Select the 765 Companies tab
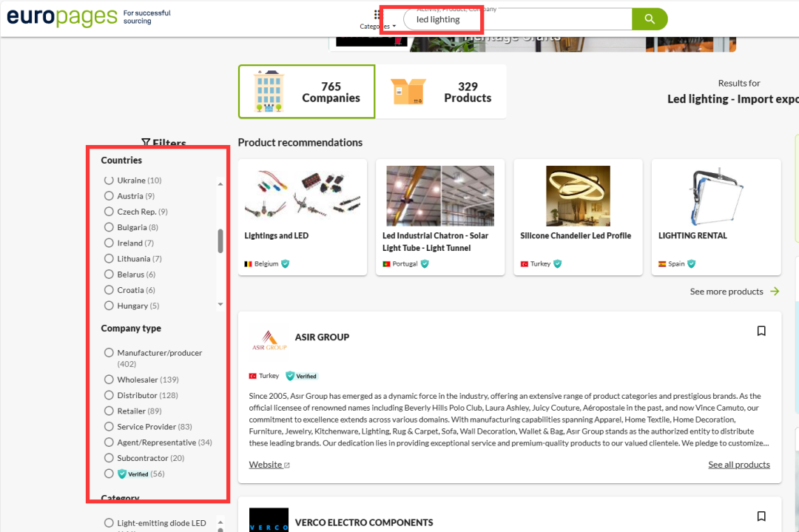This screenshot has height=532, width=799. pos(307,92)
